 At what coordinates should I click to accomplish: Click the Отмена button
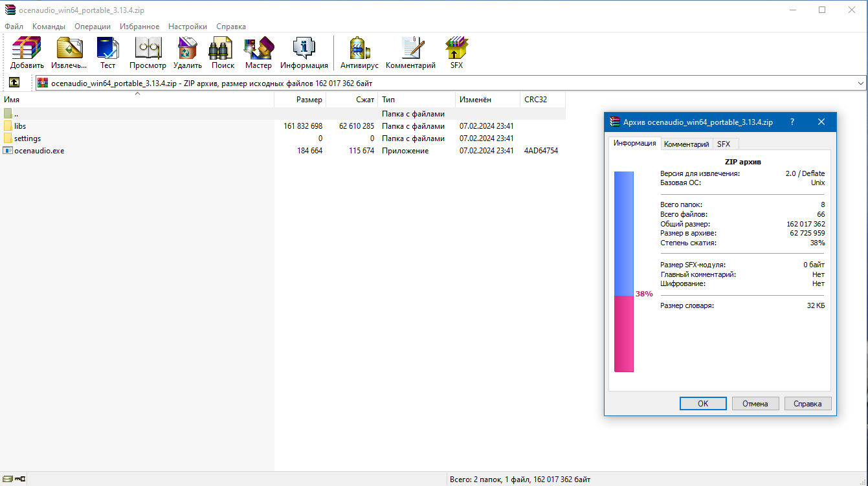[755, 403]
